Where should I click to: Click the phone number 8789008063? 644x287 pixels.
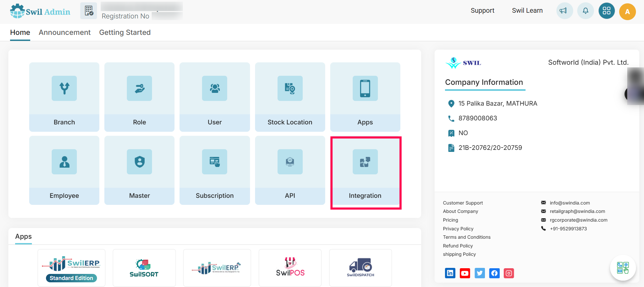[x=478, y=118]
